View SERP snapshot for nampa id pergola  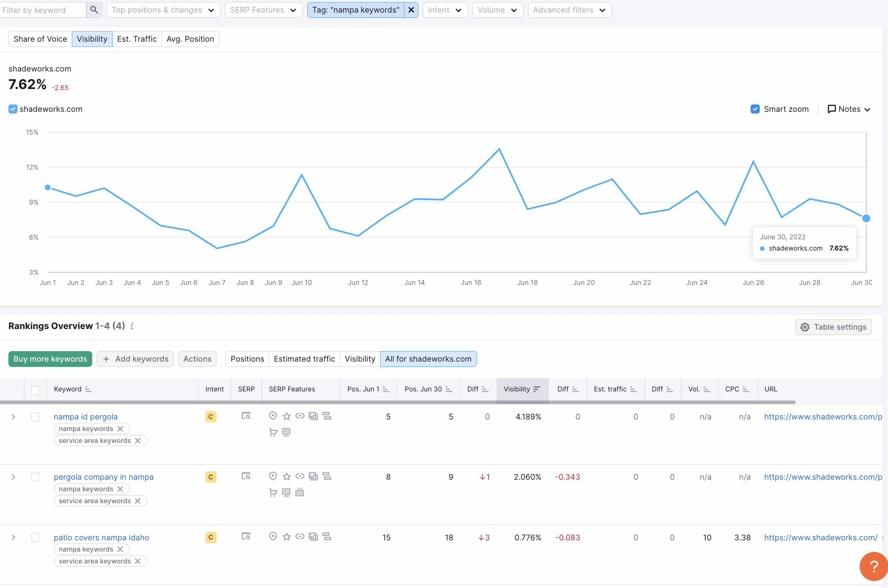(x=246, y=416)
